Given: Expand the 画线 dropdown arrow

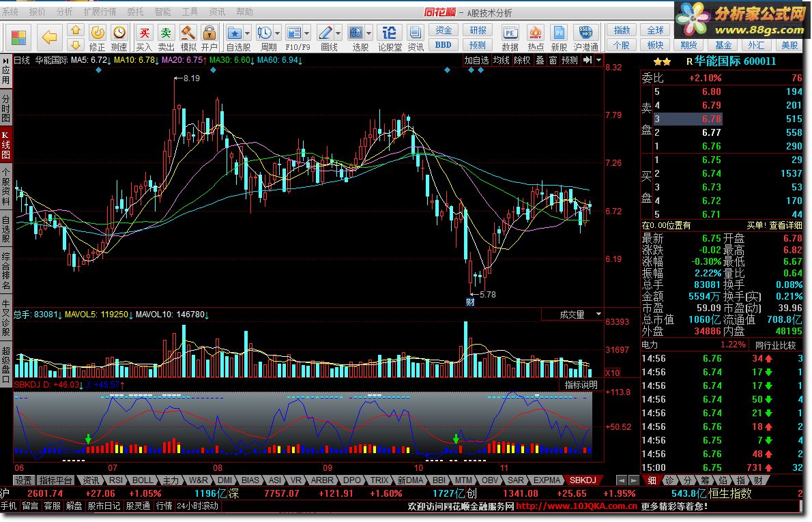Looking at the screenshot, I should (338, 33).
